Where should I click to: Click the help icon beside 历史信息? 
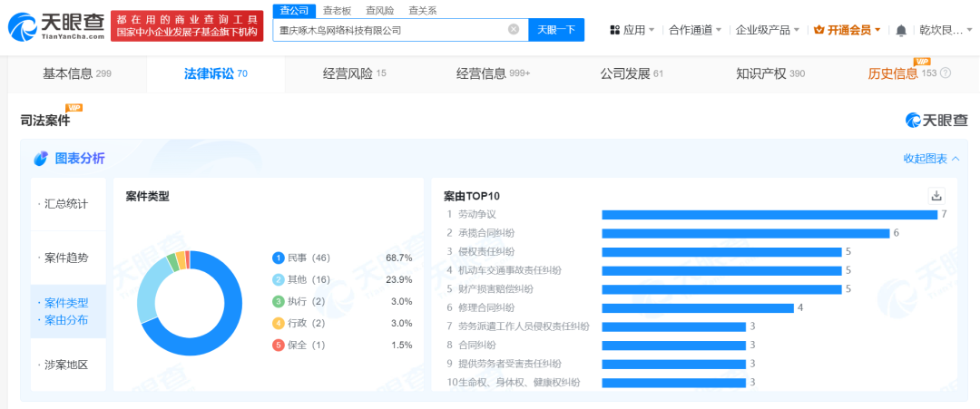click(946, 73)
